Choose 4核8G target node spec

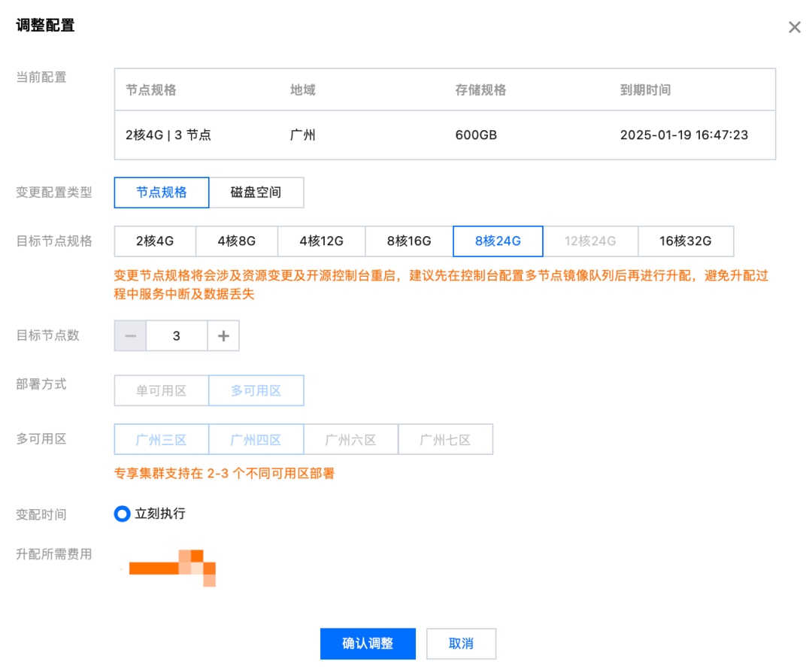pyautogui.click(x=237, y=241)
